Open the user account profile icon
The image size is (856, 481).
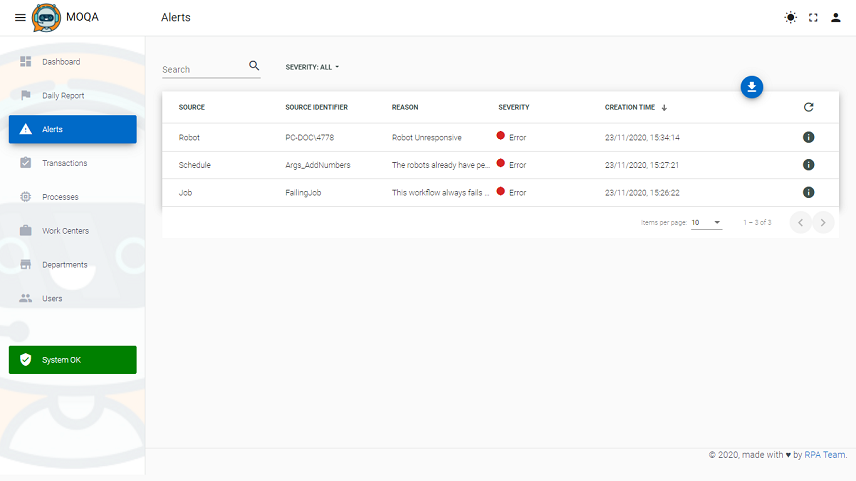pos(836,17)
